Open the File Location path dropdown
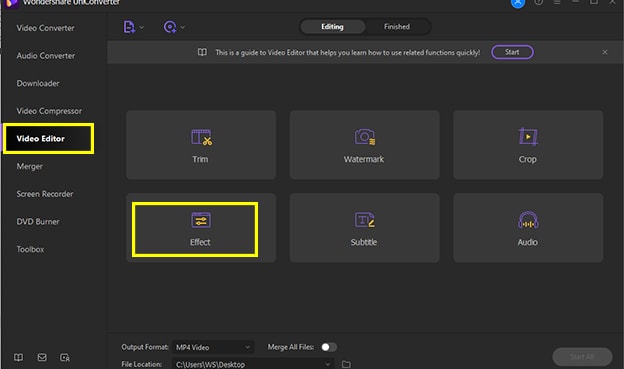This screenshot has width=624, height=369. click(253, 364)
